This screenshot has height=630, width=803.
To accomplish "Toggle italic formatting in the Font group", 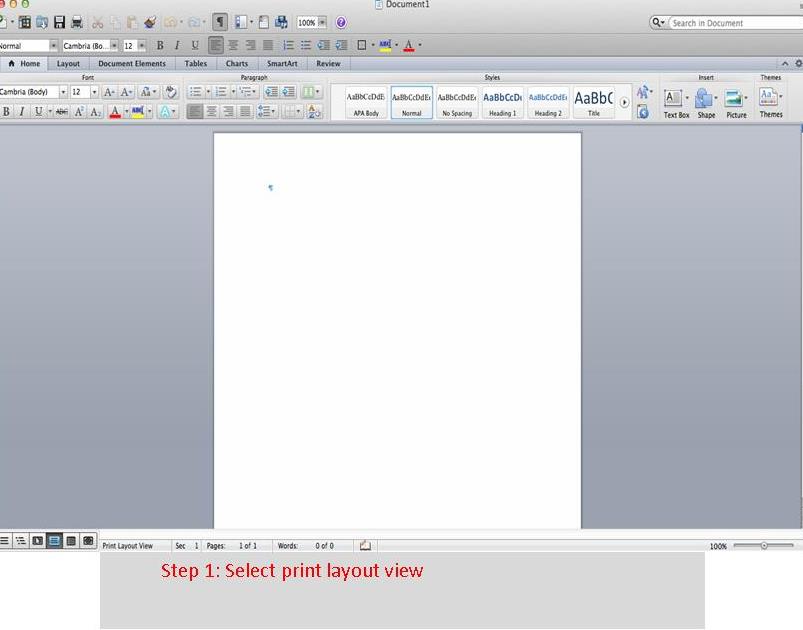I will (x=22, y=112).
